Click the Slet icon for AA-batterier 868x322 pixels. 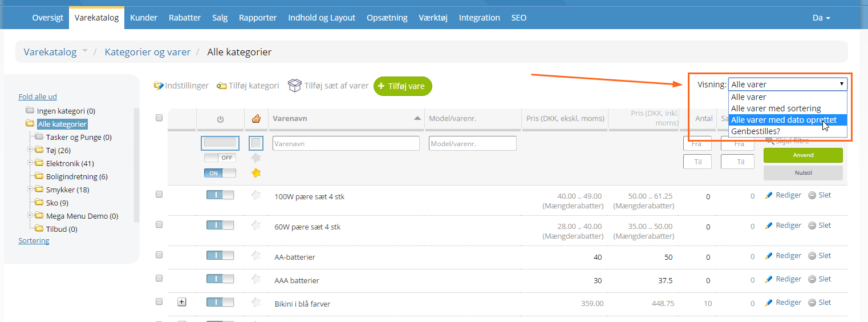(x=812, y=256)
